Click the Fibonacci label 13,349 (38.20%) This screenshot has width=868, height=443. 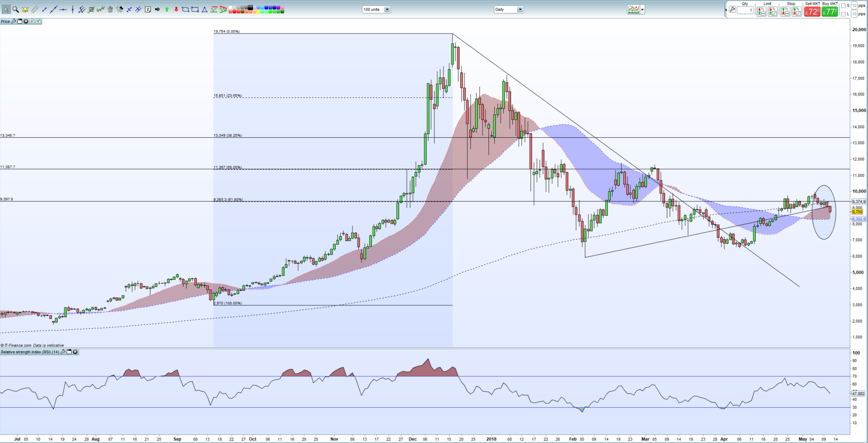pos(227,135)
